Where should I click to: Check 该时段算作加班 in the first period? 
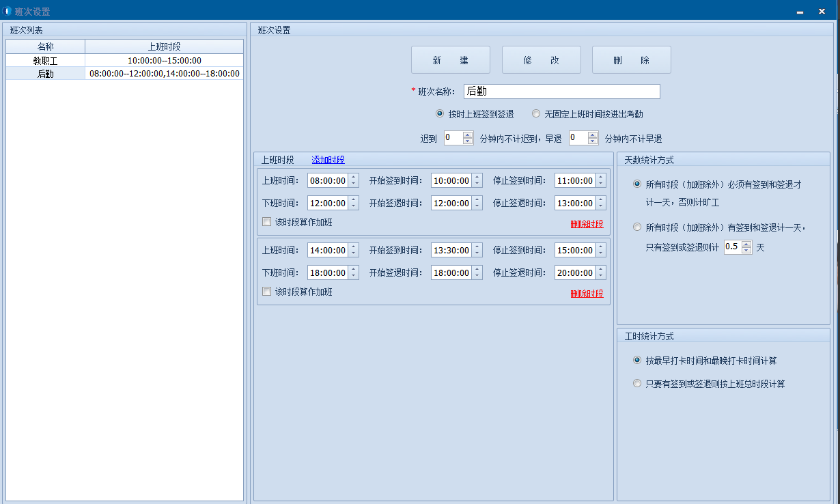coord(267,222)
